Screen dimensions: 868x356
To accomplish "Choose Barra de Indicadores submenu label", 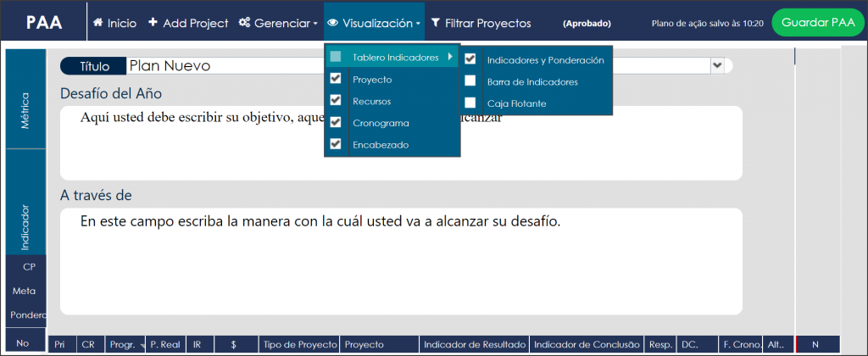I will [x=532, y=82].
